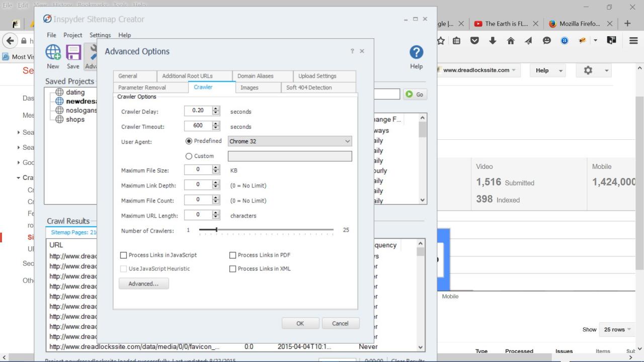Open the Soft 404 Detection tab

coord(309,87)
